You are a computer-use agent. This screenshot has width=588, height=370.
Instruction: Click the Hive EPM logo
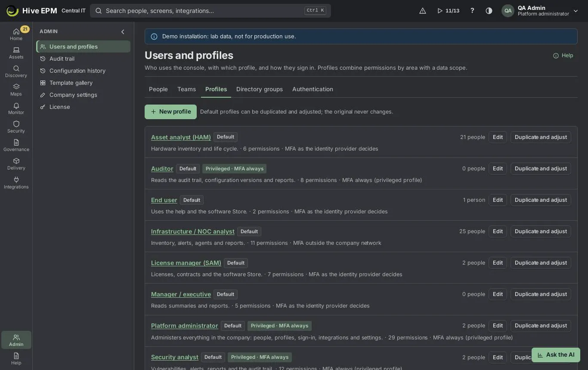31,11
